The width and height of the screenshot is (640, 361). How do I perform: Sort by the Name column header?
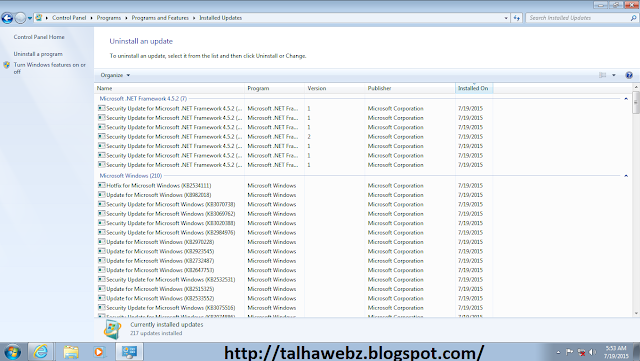click(x=169, y=88)
